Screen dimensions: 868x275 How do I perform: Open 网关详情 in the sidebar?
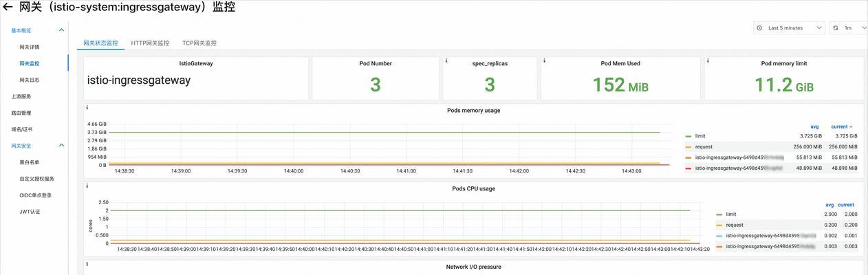pyautogui.click(x=30, y=47)
